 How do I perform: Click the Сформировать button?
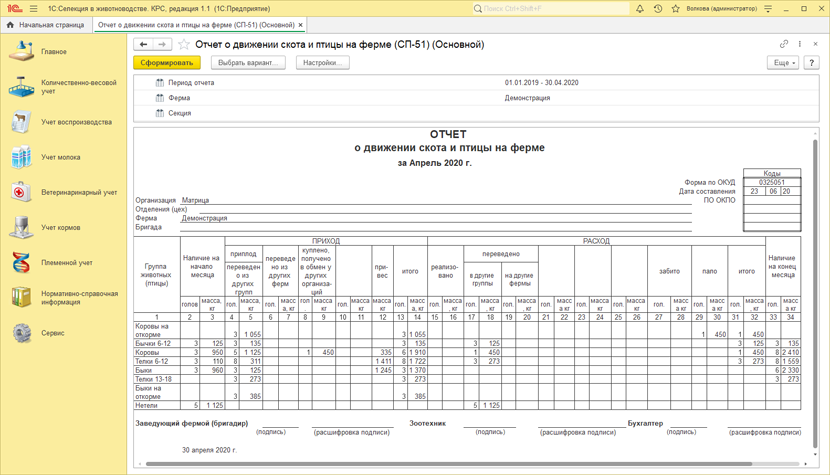click(167, 63)
